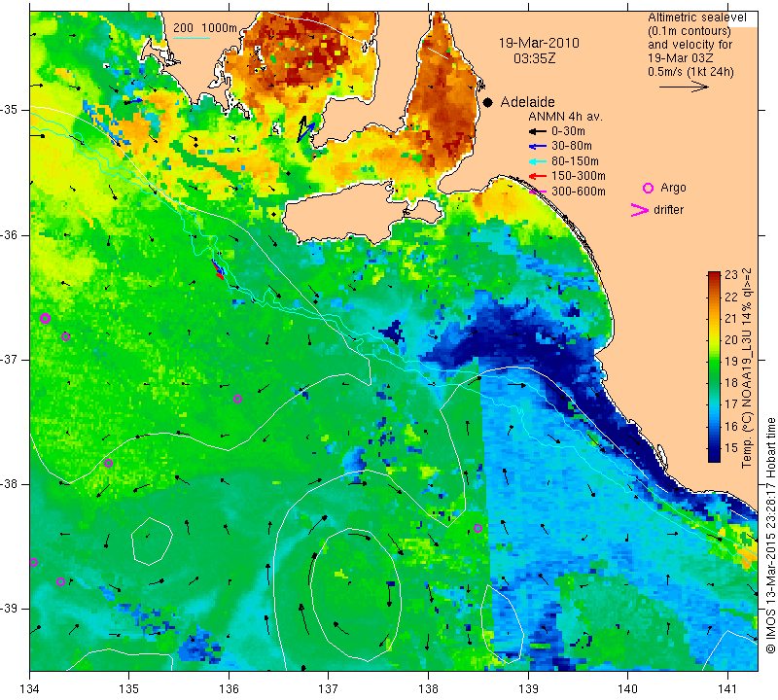Click the time label 03:35Z

pos(534,58)
